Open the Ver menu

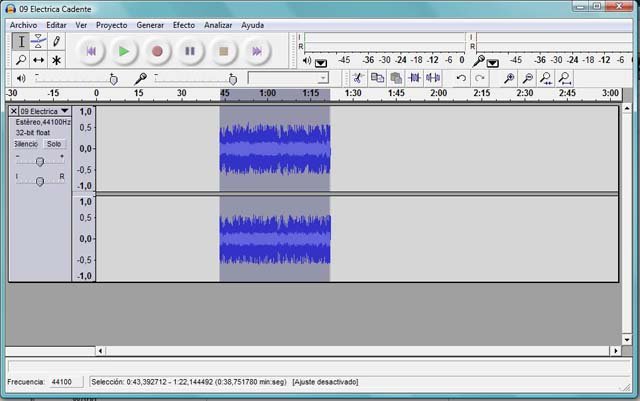click(81, 25)
